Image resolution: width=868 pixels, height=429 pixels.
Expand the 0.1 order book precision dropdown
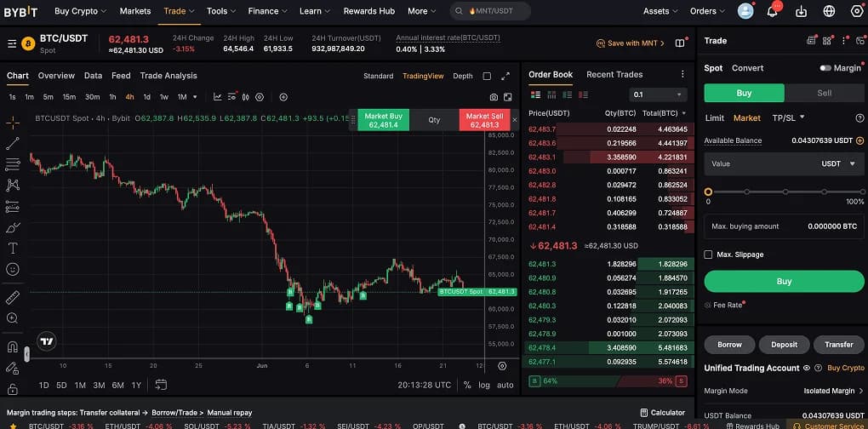(658, 94)
